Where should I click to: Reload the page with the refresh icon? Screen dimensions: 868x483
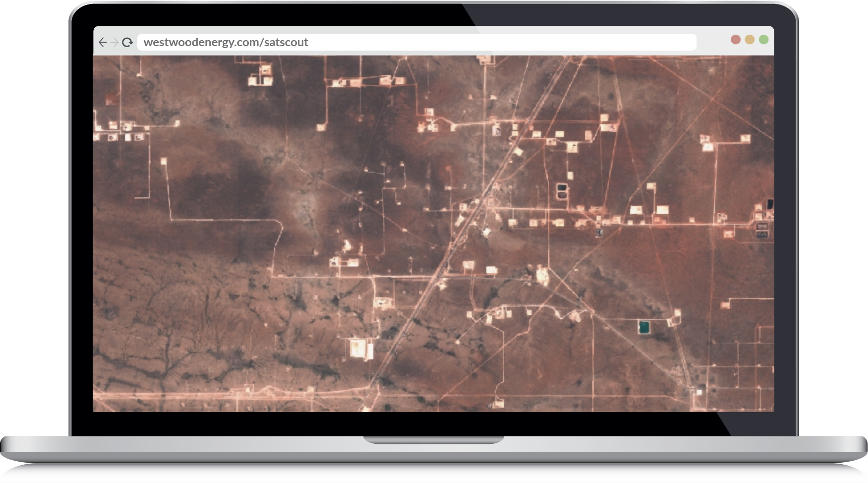(x=127, y=42)
